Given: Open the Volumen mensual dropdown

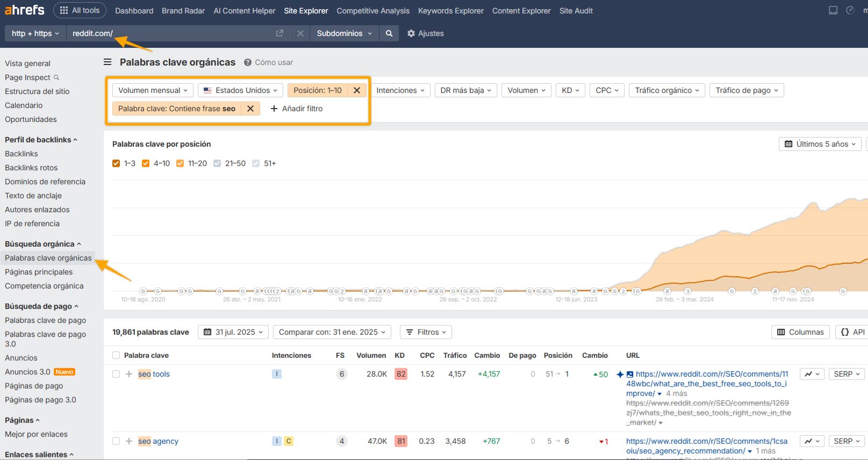Looking at the screenshot, I should tap(153, 90).
